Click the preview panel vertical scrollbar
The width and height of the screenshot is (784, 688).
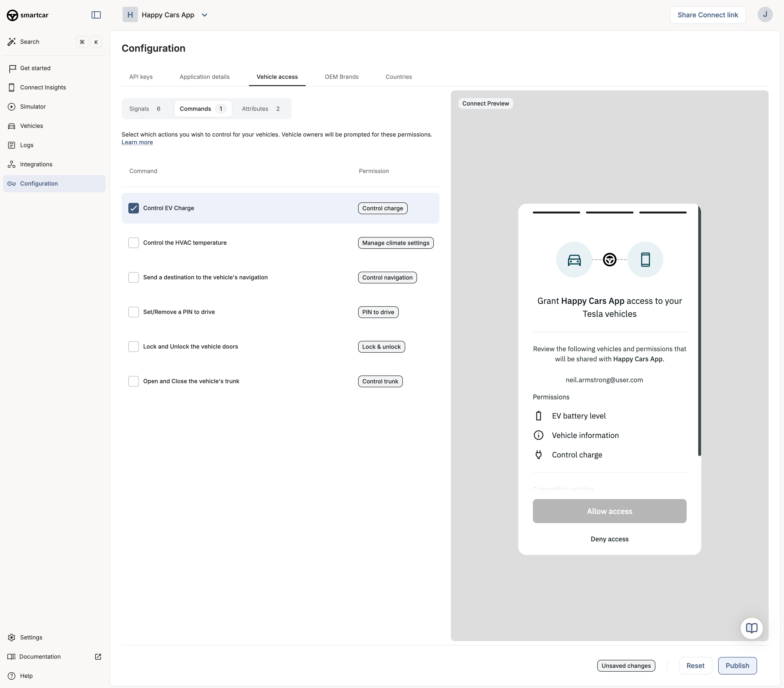point(699,331)
